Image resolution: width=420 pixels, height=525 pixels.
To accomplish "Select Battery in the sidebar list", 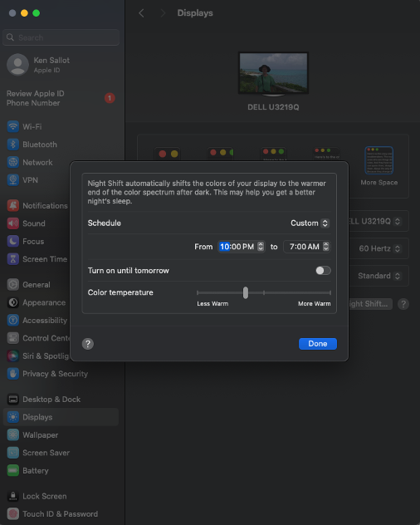I will [x=61, y=470].
